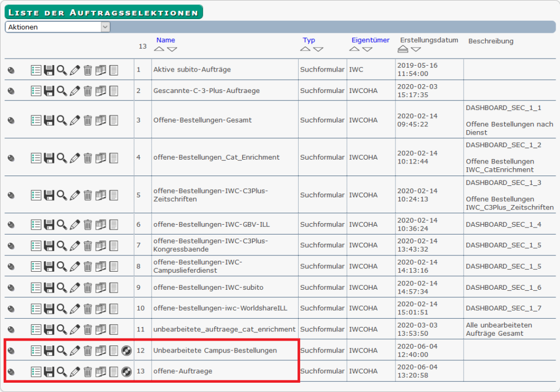The width and height of the screenshot is (560, 392).
Task: Open notebook icon for row 7 Kongressbaende
Action: 114,245
